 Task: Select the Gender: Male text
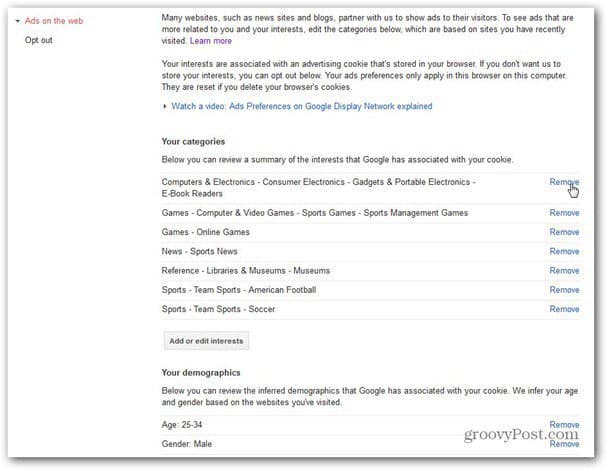tap(187, 444)
